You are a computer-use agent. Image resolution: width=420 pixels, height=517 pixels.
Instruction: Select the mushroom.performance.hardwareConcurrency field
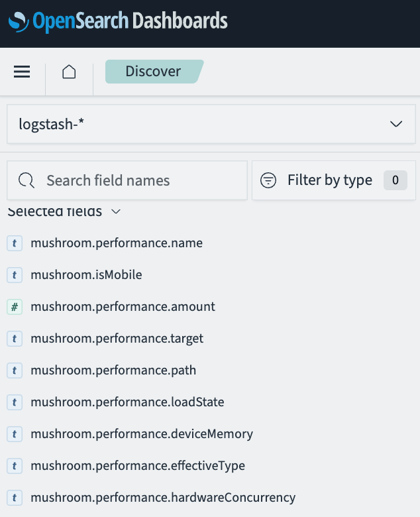tap(163, 498)
